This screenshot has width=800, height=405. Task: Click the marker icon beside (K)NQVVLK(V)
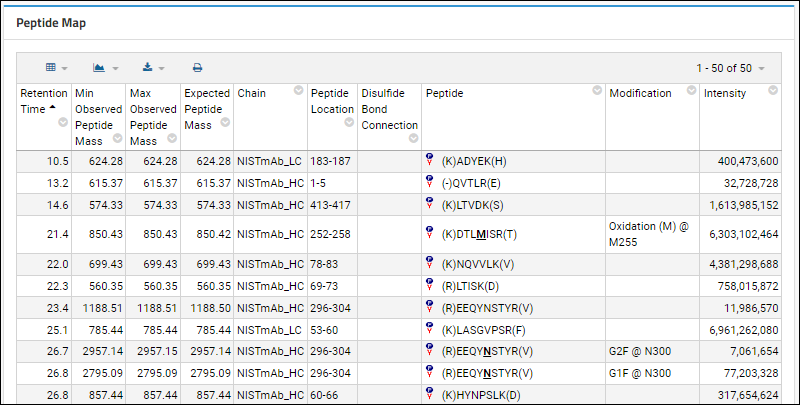point(430,263)
